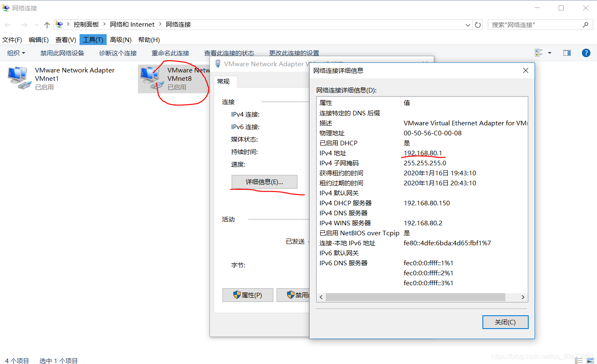
Task: Select the fec0:0:0:ffff::3%1 DNS entry
Action: click(428, 283)
